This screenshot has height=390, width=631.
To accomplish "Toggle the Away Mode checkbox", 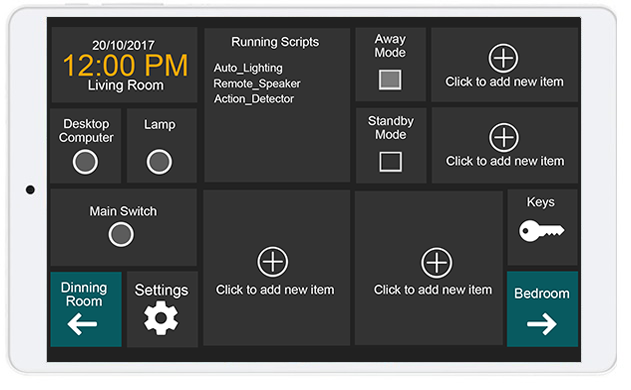I will coord(390,80).
